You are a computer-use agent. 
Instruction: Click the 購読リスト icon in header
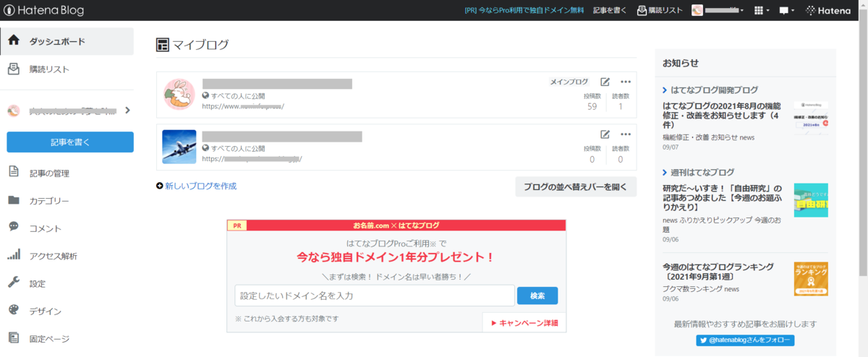coord(642,10)
